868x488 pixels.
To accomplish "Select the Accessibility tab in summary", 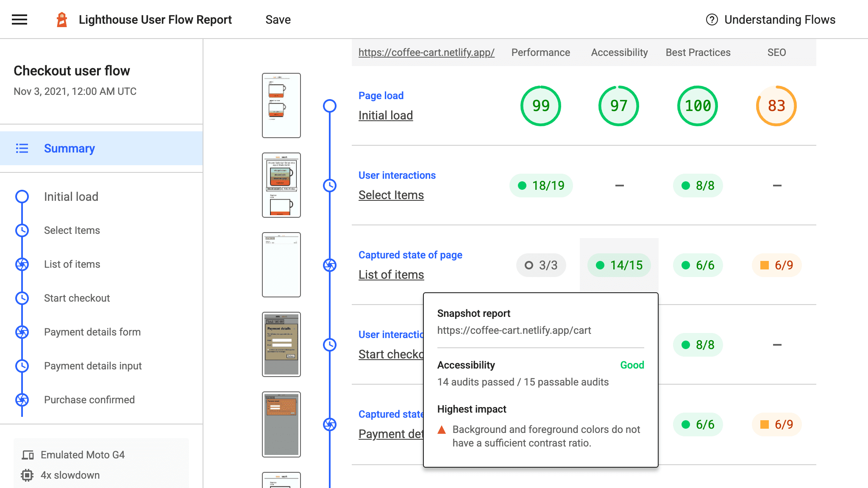I will [x=619, y=52].
